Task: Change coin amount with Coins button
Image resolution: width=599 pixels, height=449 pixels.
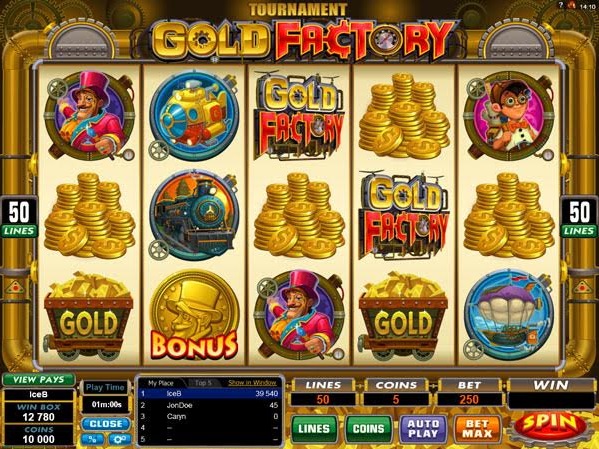Action: [369, 429]
